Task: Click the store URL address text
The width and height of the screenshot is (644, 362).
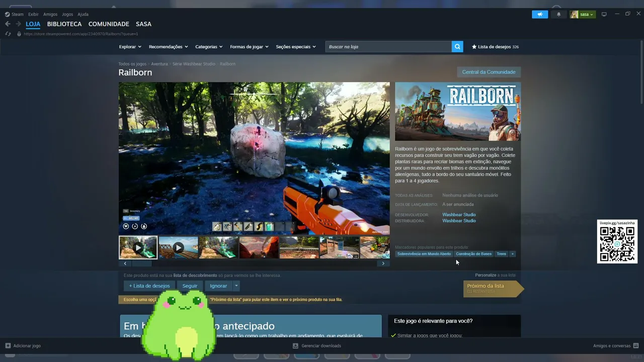Action: click(81, 34)
